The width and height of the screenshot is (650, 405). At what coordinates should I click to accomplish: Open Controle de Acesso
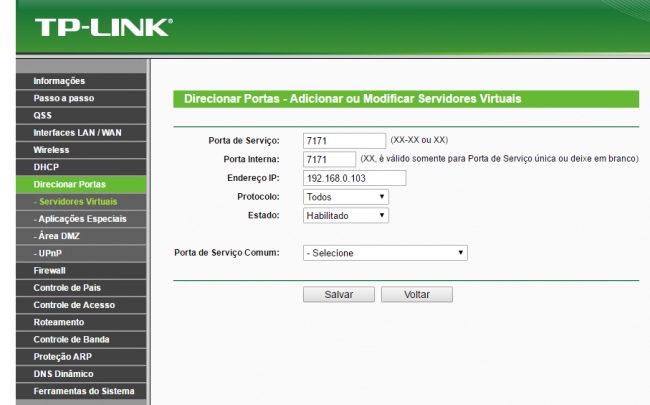click(x=81, y=305)
